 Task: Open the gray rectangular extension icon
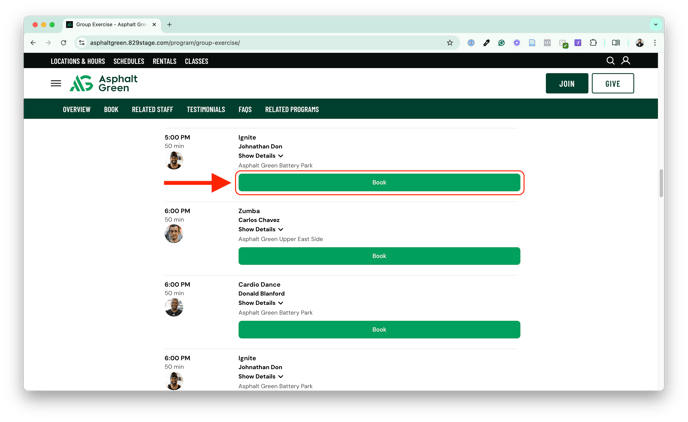pyautogui.click(x=547, y=43)
